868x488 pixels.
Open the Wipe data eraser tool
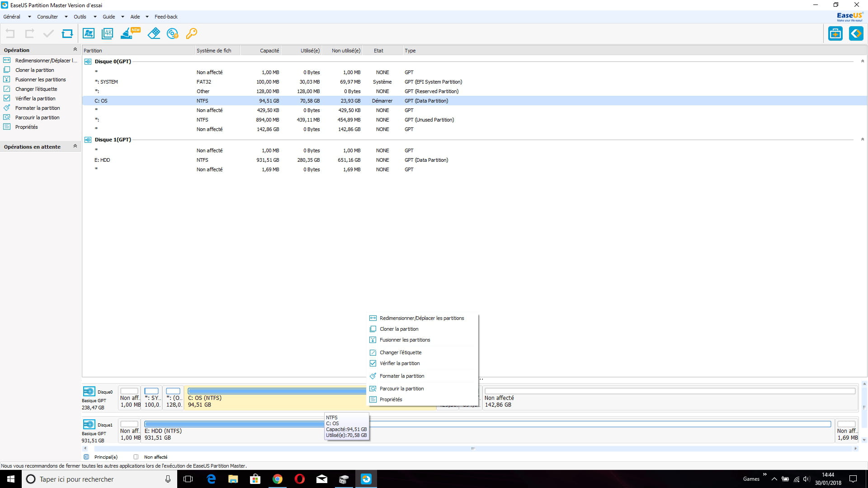154,33
